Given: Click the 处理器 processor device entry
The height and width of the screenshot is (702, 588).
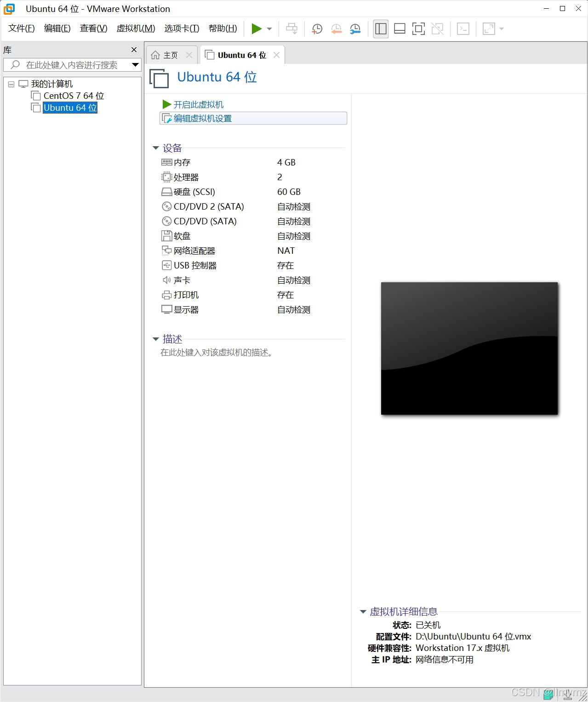Looking at the screenshot, I should point(186,177).
